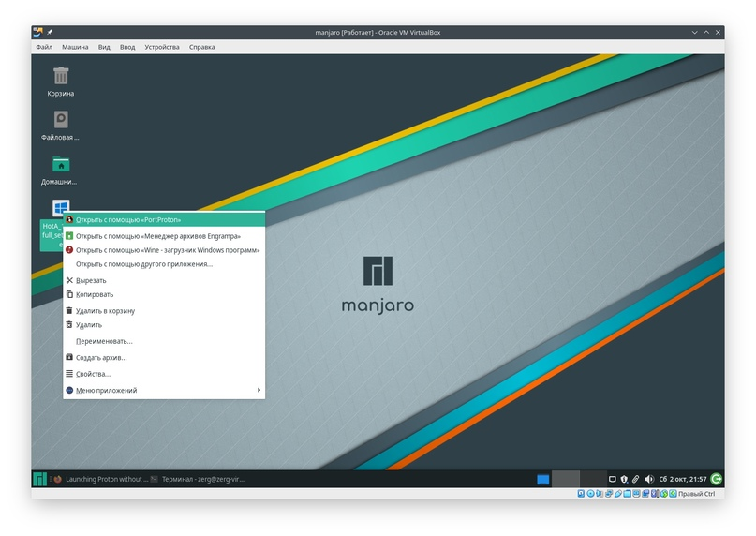The image size is (756, 536).
Task: Click the VirtualBox USB status icon
Action: [x=618, y=494]
